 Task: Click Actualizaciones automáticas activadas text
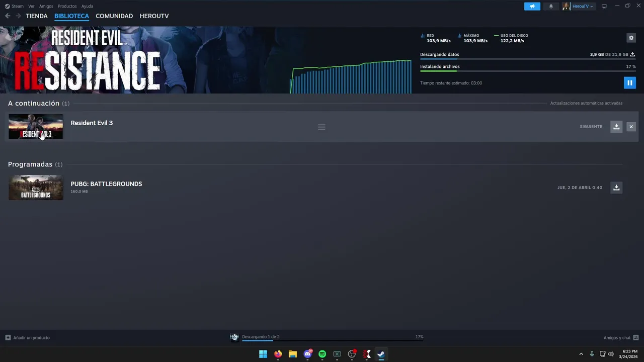[x=586, y=103]
